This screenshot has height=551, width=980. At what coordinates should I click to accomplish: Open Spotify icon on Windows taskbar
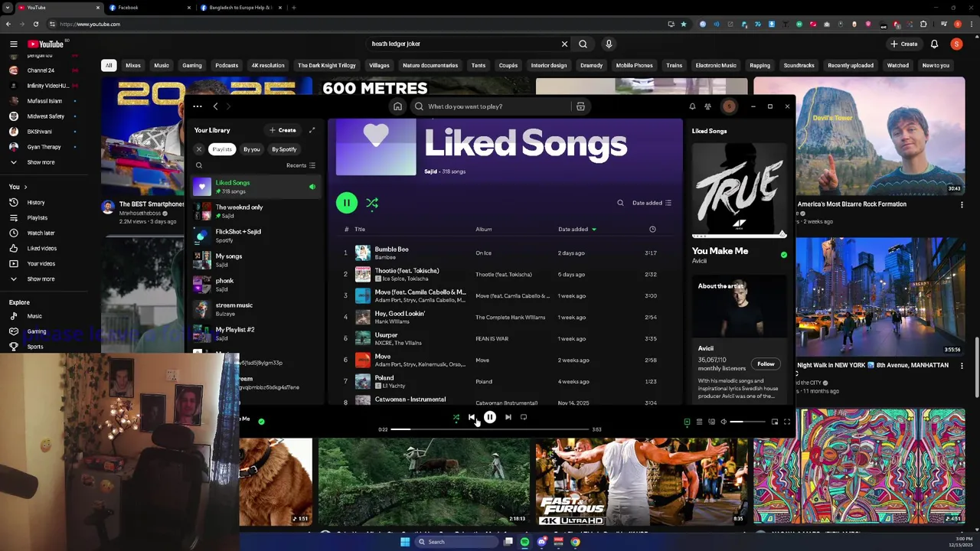click(524, 542)
